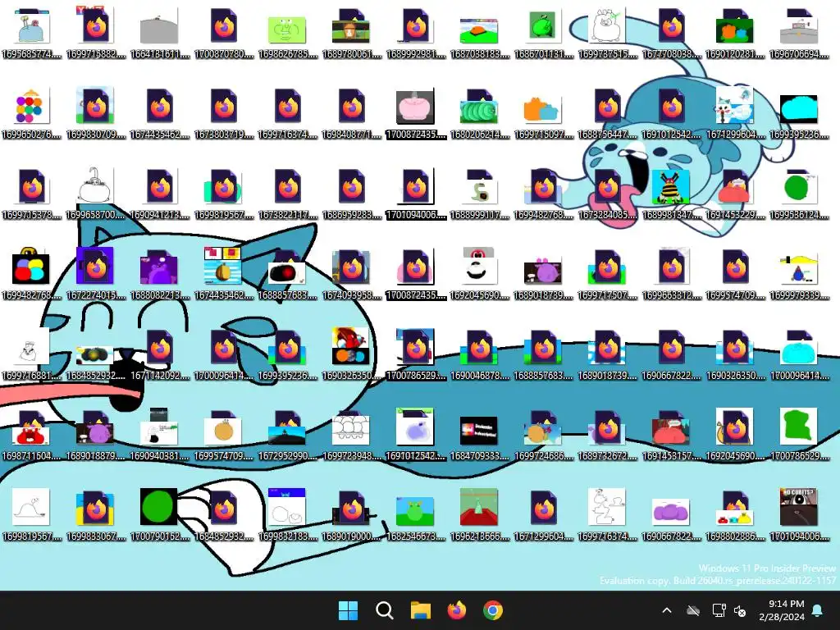Select red creature file 1698711604
The height and width of the screenshot is (630, 840).
pyautogui.click(x=32, y=435)
